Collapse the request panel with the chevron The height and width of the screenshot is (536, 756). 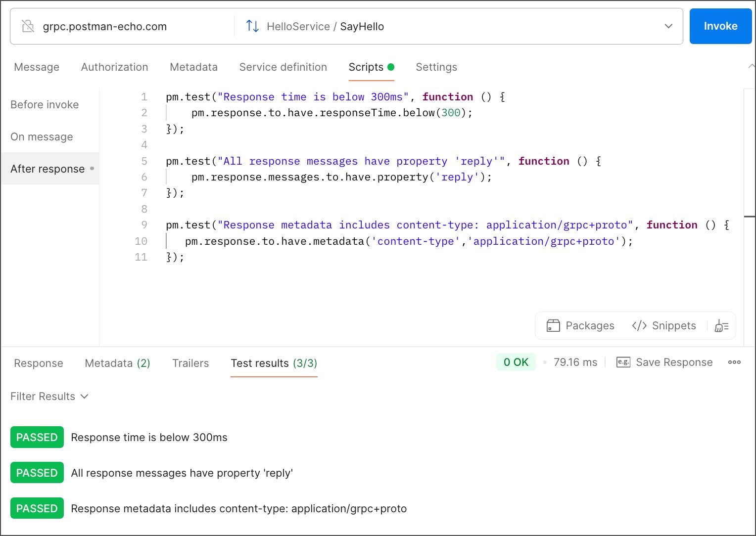point(751,66)
